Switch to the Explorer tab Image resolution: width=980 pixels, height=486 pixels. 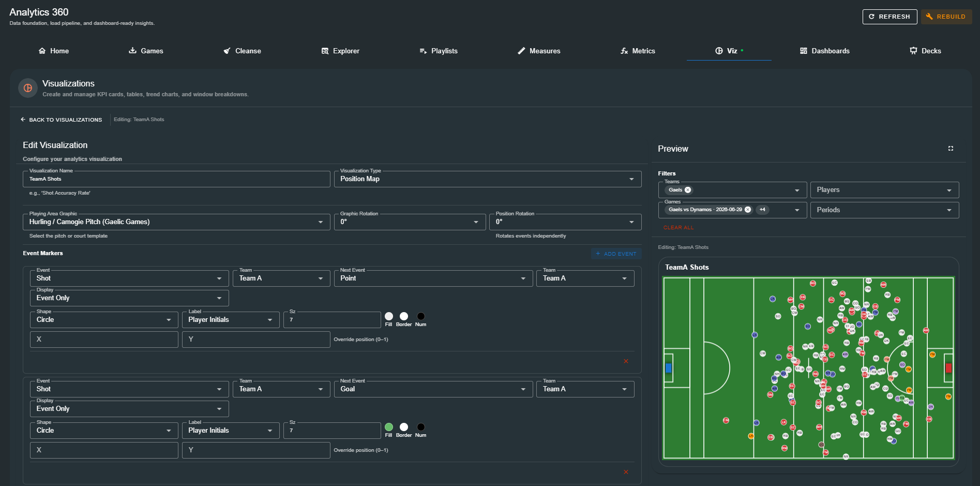click(340, 51)
